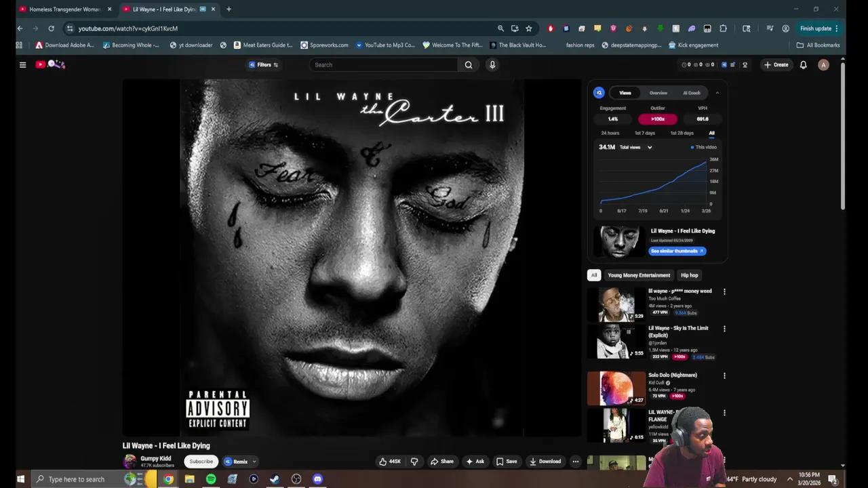
Task: Go back to previous page
Action: click(x=20, y=28)
